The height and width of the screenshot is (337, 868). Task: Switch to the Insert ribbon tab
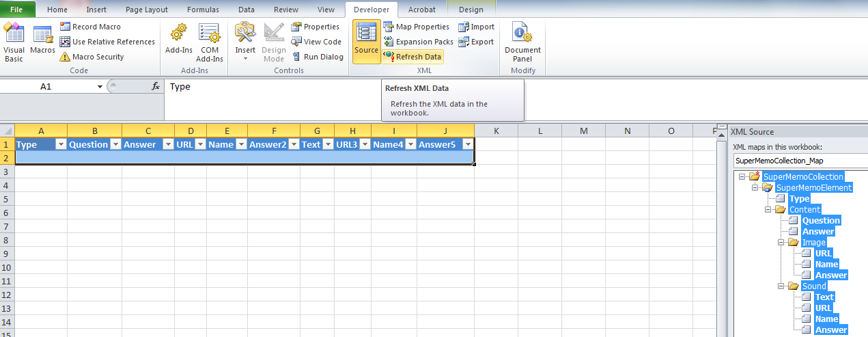click(x=96, y=10)
